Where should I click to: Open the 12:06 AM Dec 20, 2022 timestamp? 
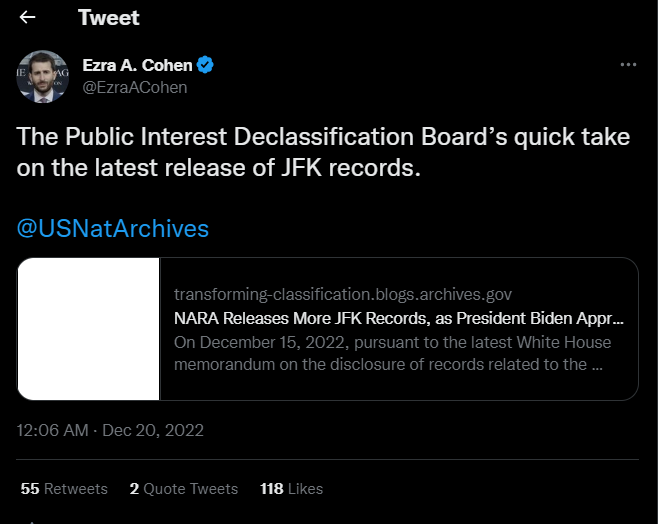[110, 430]
